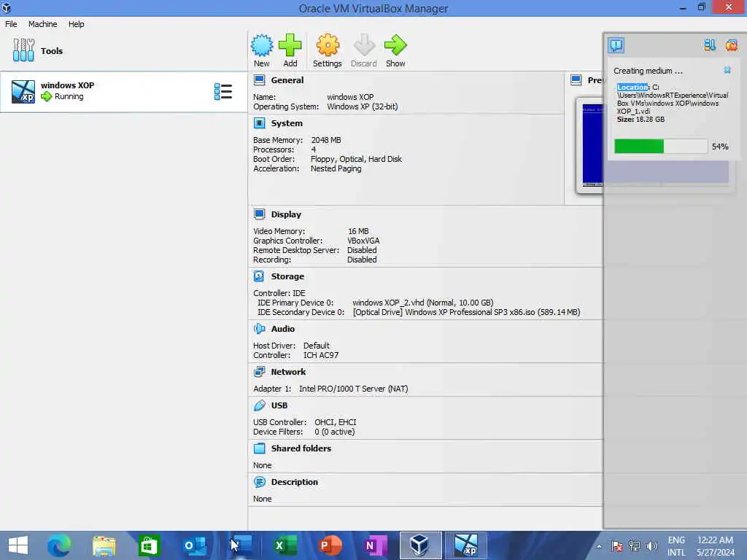
Task: Open OneNote from the taskbar
Action: pyautogui.click(x=376, y=545)
